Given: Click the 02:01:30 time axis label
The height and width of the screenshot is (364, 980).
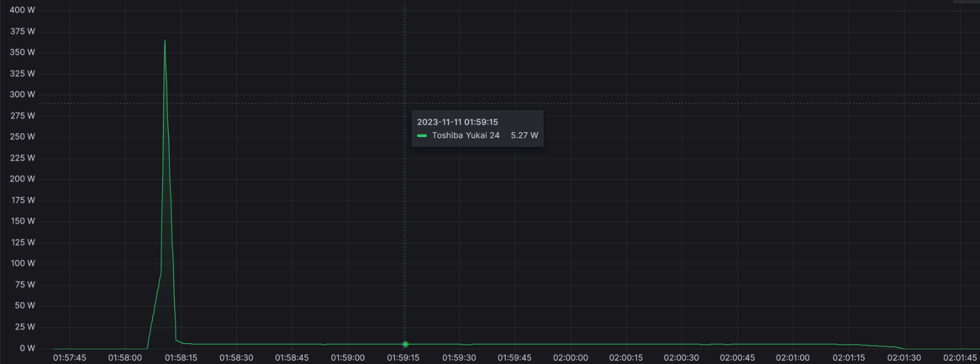Looking at the screenshot, I should 904,358.
